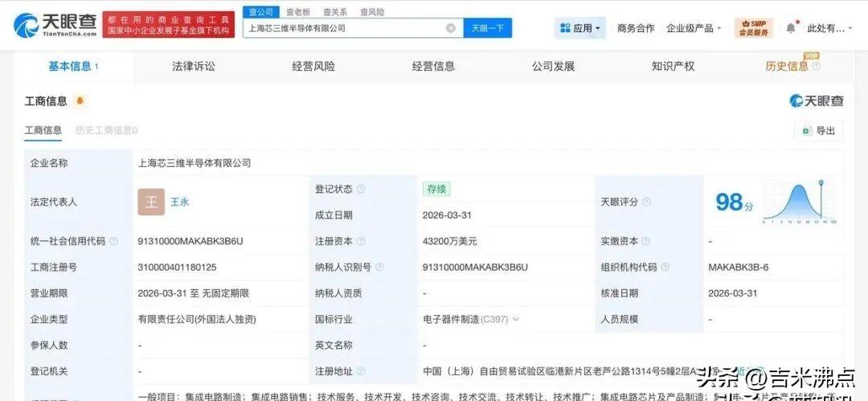Switch to the 经营风险 tab
The height and width of the screenshot is (401, 868).
(x=313, y=67)
